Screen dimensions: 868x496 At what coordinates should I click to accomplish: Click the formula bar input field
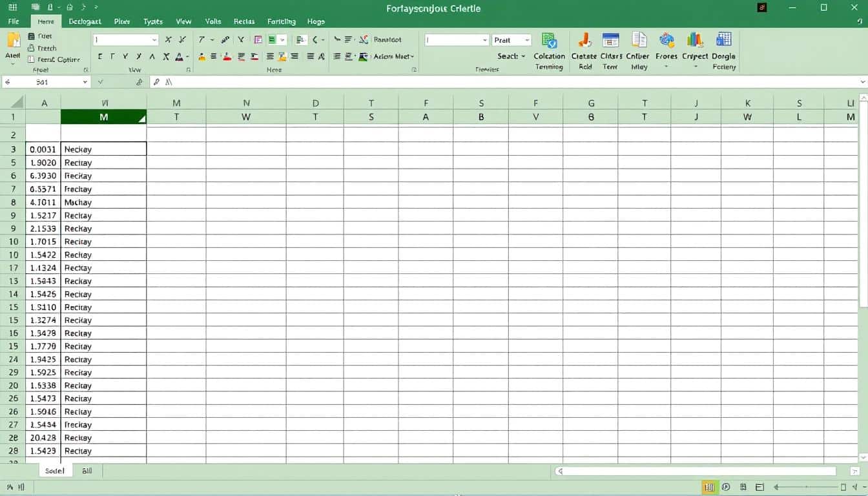[x=504, y=82]
